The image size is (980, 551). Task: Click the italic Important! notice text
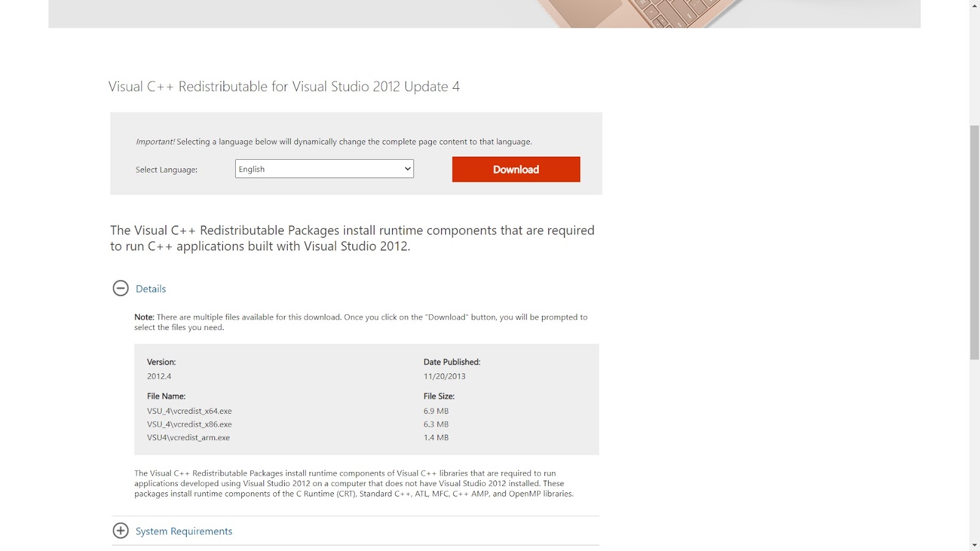coord(155,141)
